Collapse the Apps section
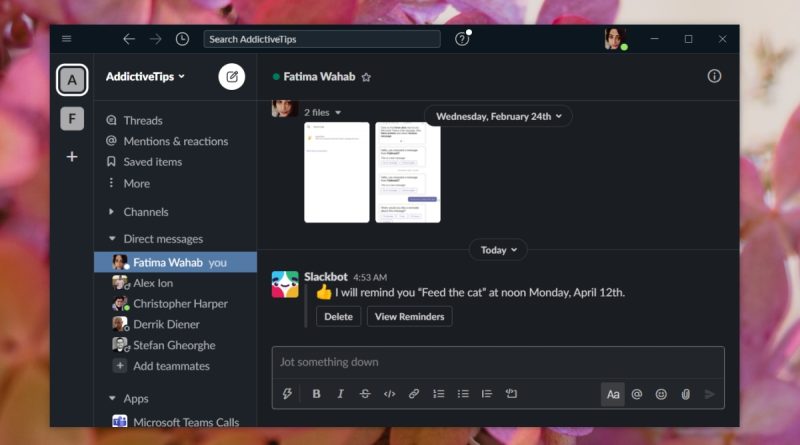800x445 pixels. click(112, 399)
